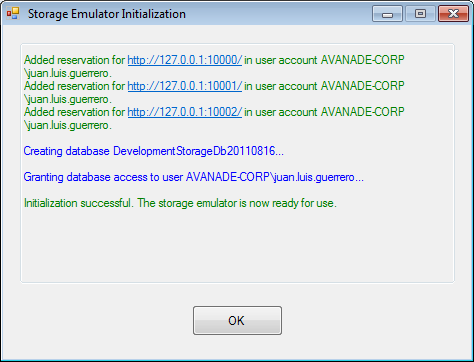
Task: Open the http://127.0.0.1:10000/ link
Action: tap(185, 60)
